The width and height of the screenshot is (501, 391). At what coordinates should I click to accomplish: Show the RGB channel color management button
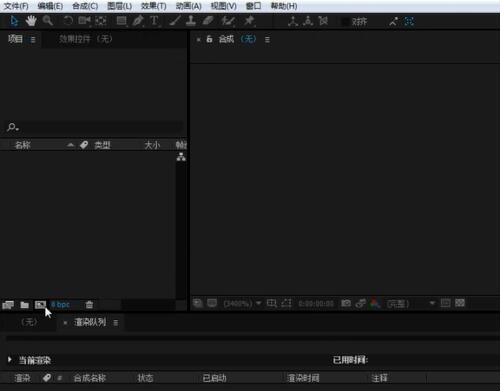[375, 303]
